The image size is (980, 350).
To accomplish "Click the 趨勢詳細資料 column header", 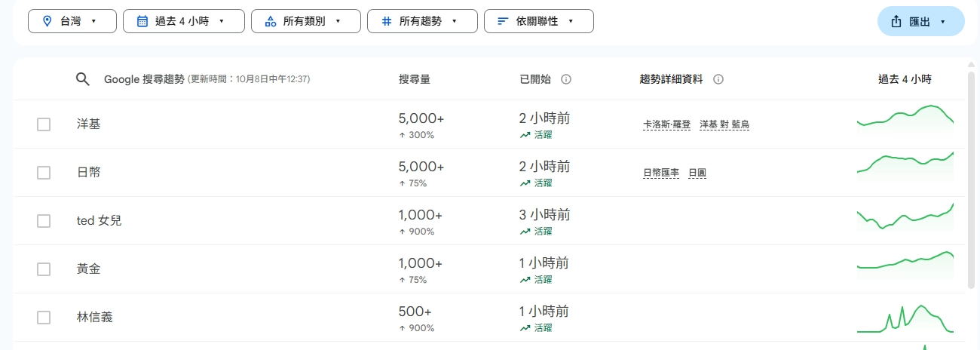I will pyautogui.click(x=671, y=79).
